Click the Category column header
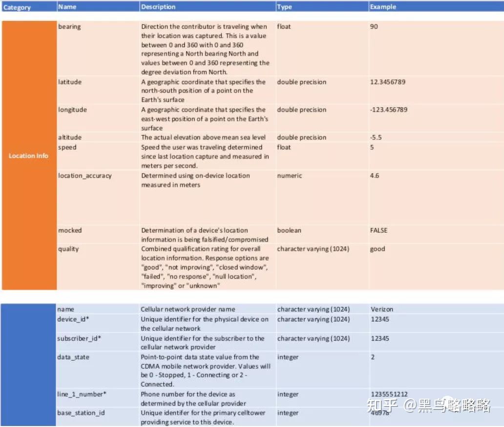504x427 pixels. pos(17,7)
